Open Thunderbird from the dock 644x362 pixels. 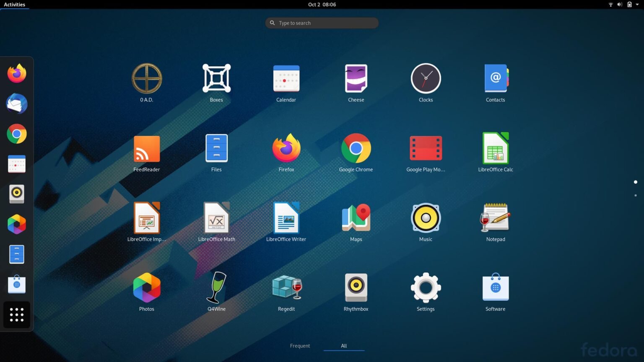pos(16,103)
